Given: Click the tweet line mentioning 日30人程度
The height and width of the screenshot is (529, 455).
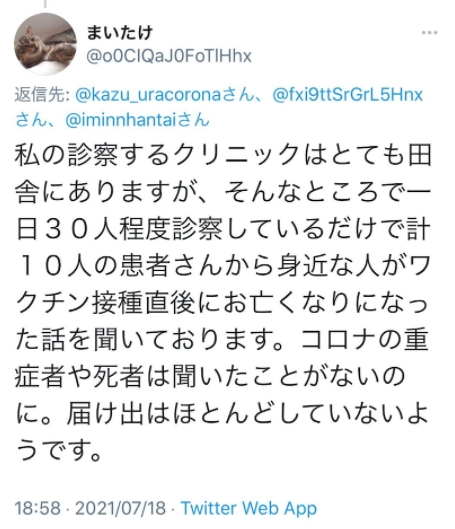Looking at the screenshot, I should coord(223,229).
